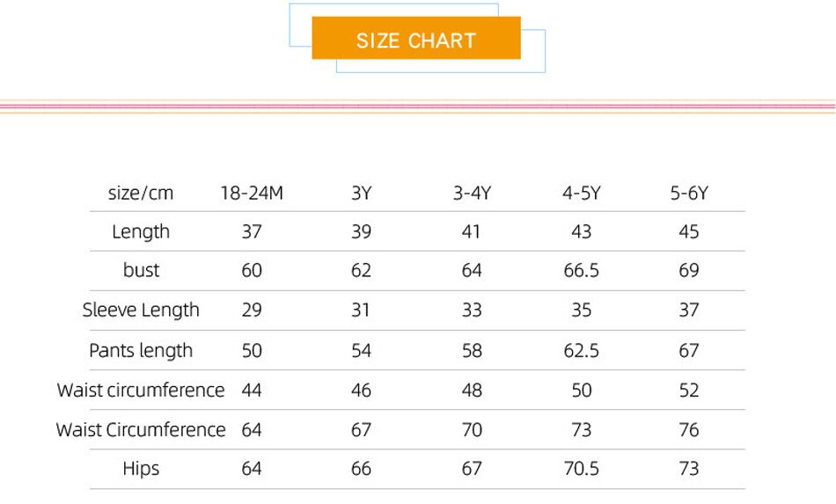Select the Sleeve Length row label

tap(141, 310)
